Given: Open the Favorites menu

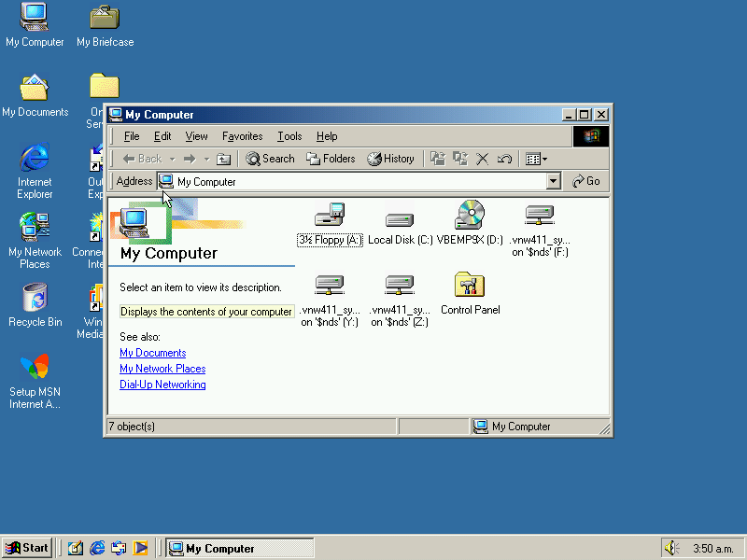Looking at the screenshot, I should (243, 136).
